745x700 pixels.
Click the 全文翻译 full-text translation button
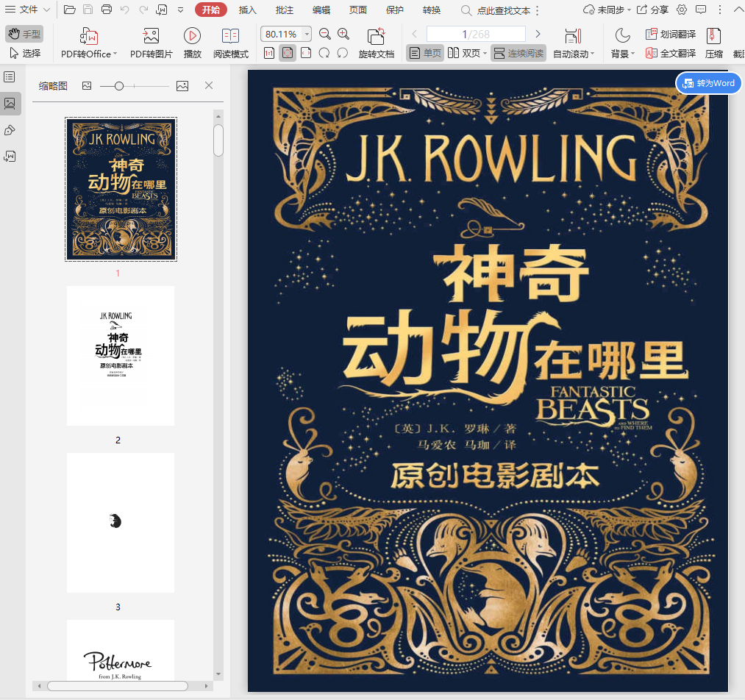coord(671,53)
